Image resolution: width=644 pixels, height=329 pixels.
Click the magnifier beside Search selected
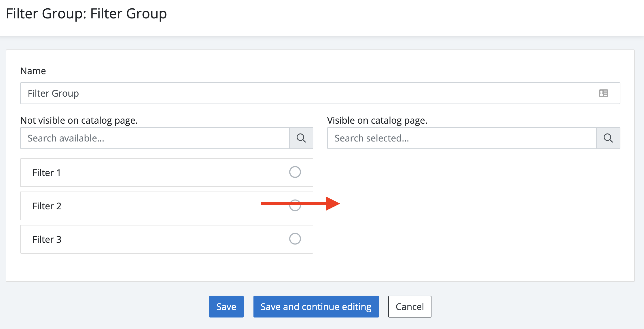click(608, 138)
